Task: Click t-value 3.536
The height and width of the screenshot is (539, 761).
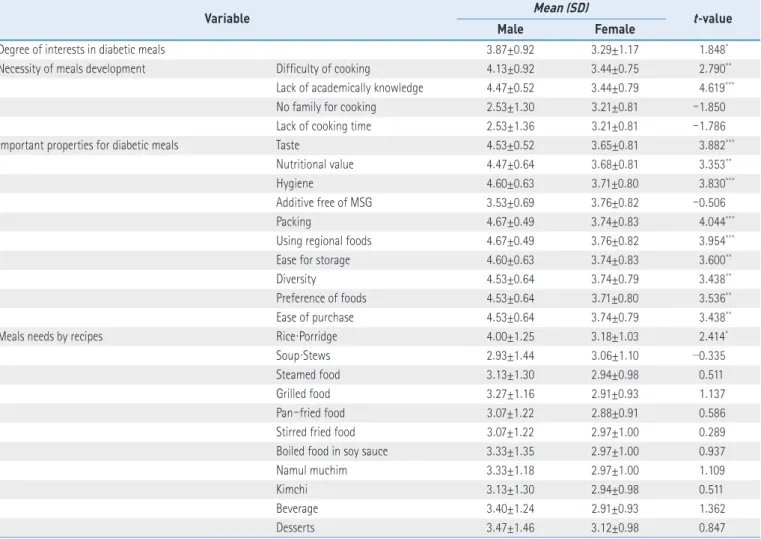Action: (715, 298)
